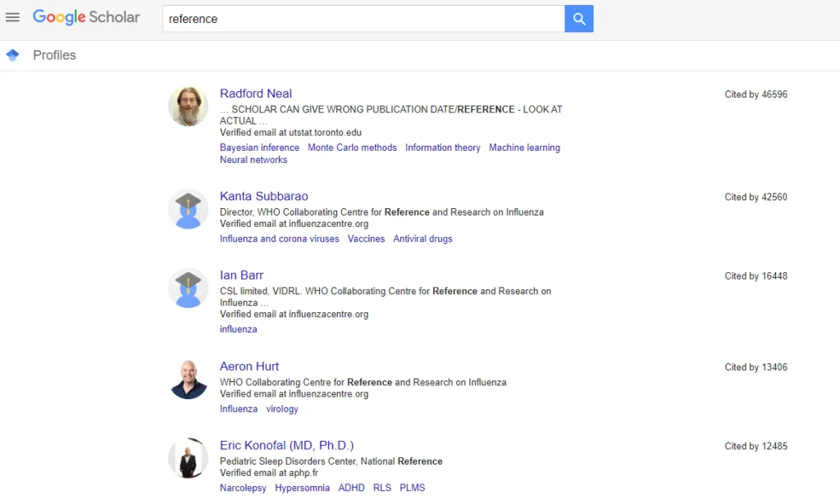Click the Google Scholar logo
This screenshot has height=504, width=840.
86,17
